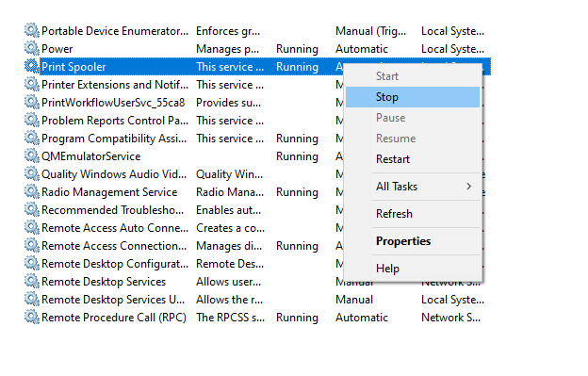Click gear icon beside Print Spooler
The image size is (588, 376).
(x=32, y=66)
